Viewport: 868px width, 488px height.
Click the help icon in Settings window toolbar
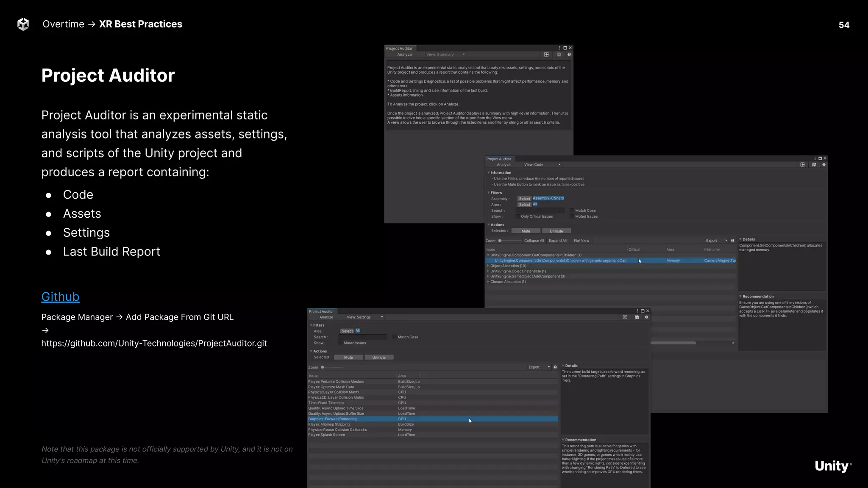(646, 317)
